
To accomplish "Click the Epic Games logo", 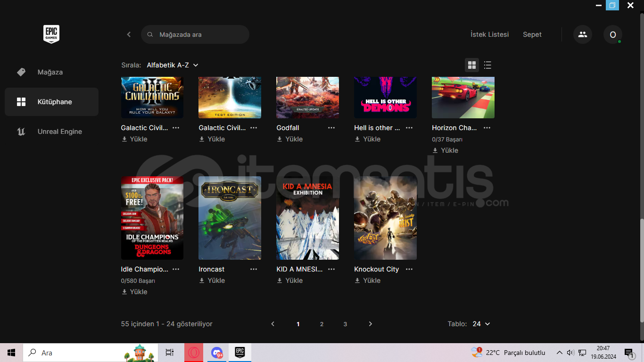I will click(x=51, y=34).
